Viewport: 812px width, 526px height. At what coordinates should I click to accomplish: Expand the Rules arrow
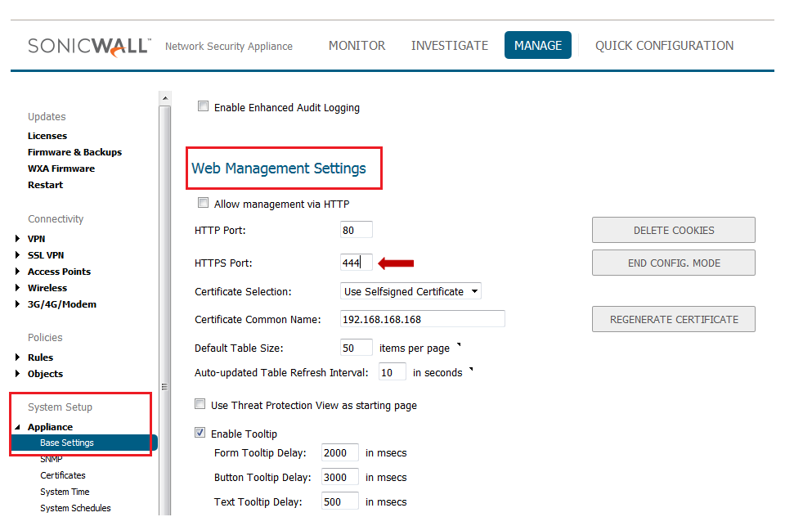pyautogui.click(x=18, y=357)
